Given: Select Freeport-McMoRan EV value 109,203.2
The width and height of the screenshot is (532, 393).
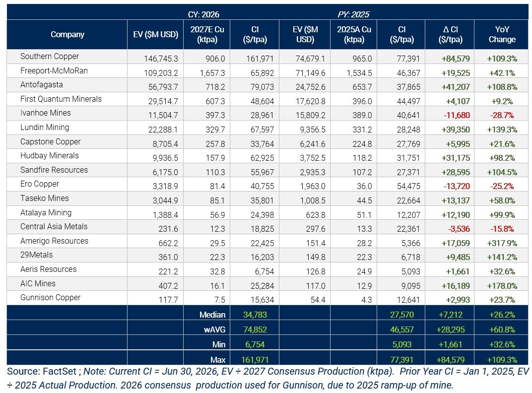Looking at the screenshot, I should [x=161, y=72].
